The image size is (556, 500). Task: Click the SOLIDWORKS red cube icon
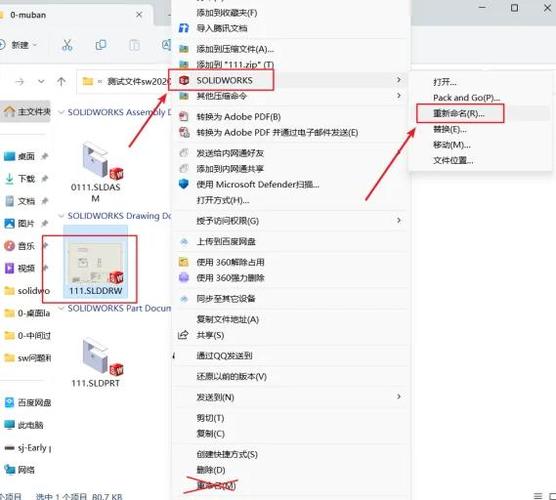184,80
